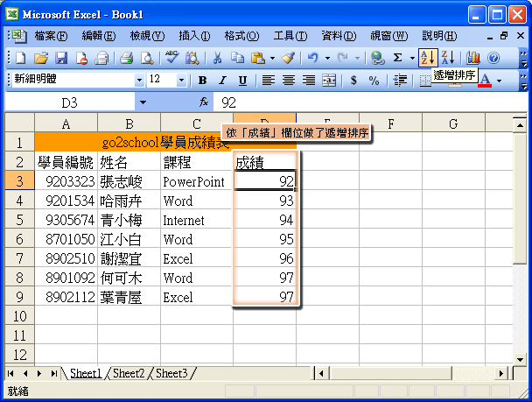Open the Chart Wizard icon
Screen dimensions: 532x402
pos(473,59)
